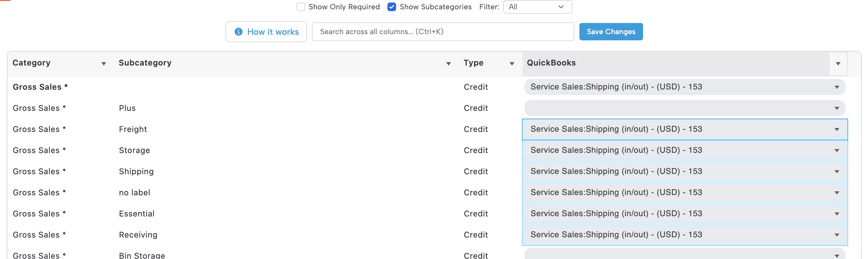
Task: Open the QuickBooks dropdown for the Receiving row
Action: tap(684, 235)
